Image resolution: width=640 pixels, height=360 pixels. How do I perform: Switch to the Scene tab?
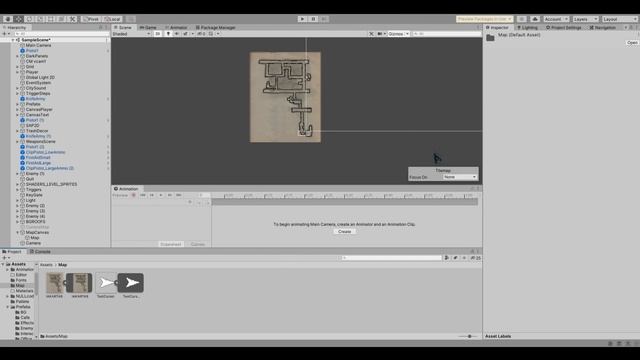point(123,27)
